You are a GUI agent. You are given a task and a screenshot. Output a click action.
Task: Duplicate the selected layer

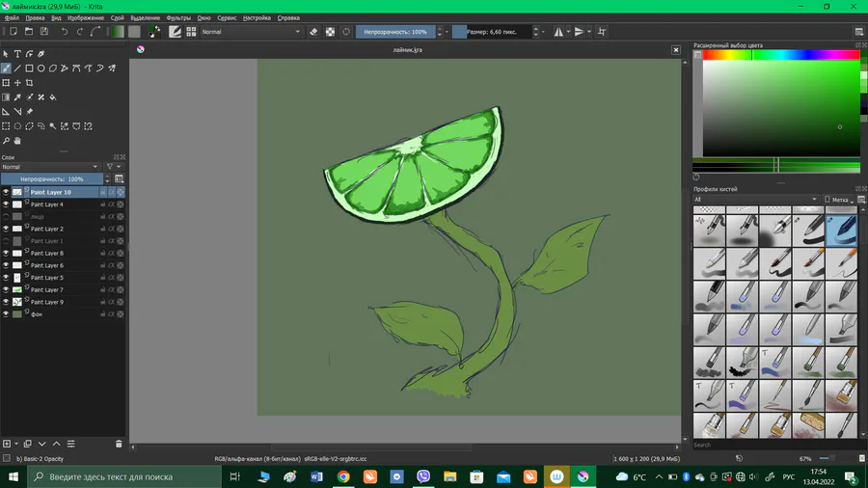(27, 444)
